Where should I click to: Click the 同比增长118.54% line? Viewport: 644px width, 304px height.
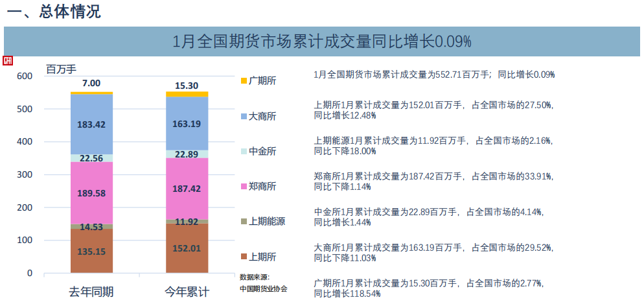347,294
